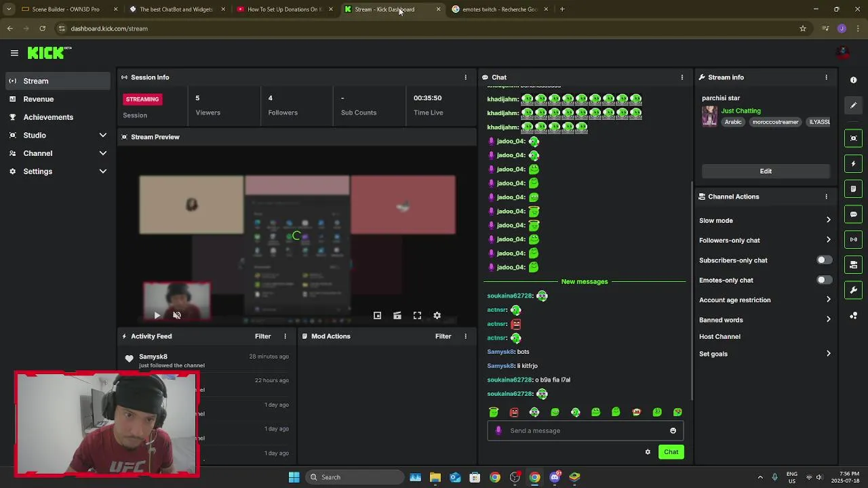Insert the red angry emote
Image resolution: width=868 pixels, height=488 pixels.
[514, 412]
